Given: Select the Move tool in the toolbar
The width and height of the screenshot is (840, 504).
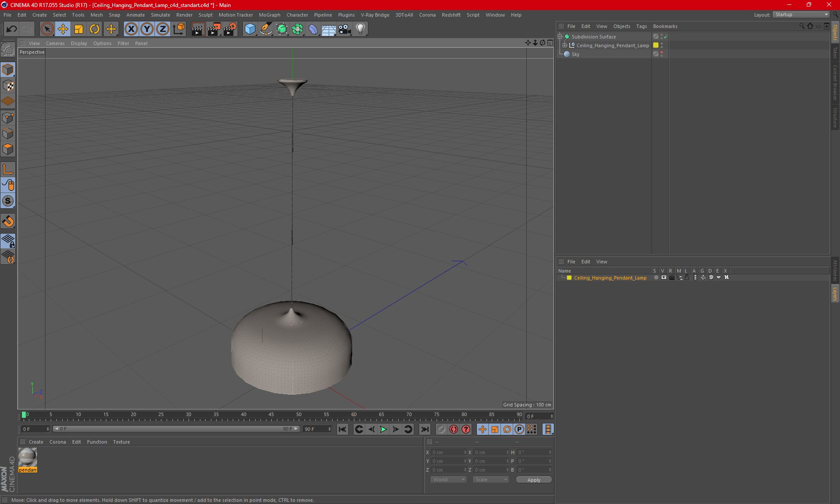Looking at the screenshot, I should pyautogui.click(x=63, y=29).
